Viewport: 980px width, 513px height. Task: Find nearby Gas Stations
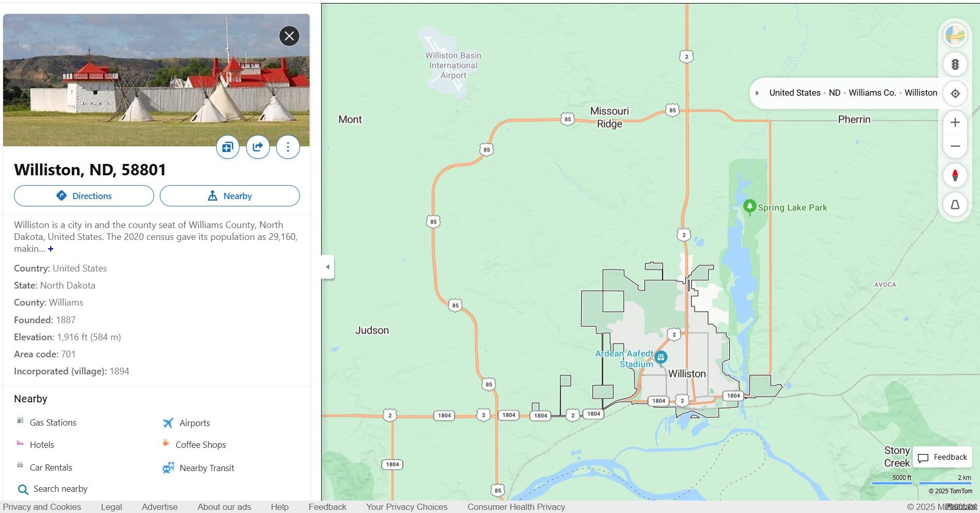(x=53, y=423)
